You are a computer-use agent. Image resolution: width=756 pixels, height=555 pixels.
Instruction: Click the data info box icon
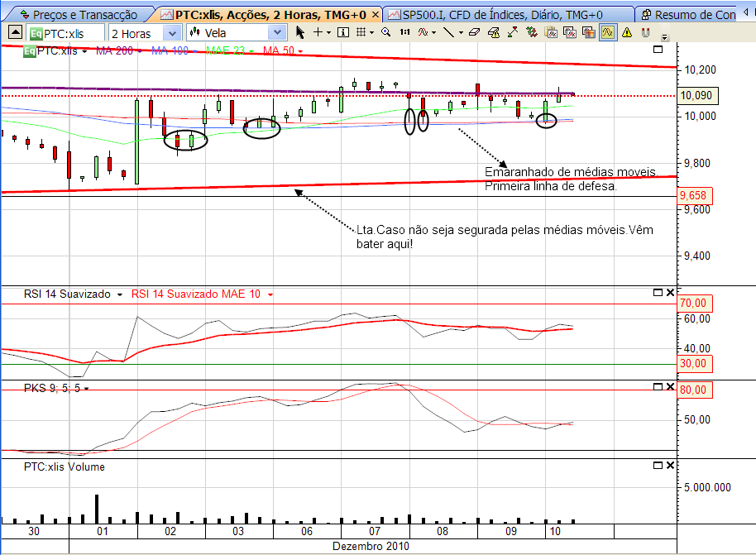coord(342,32)
